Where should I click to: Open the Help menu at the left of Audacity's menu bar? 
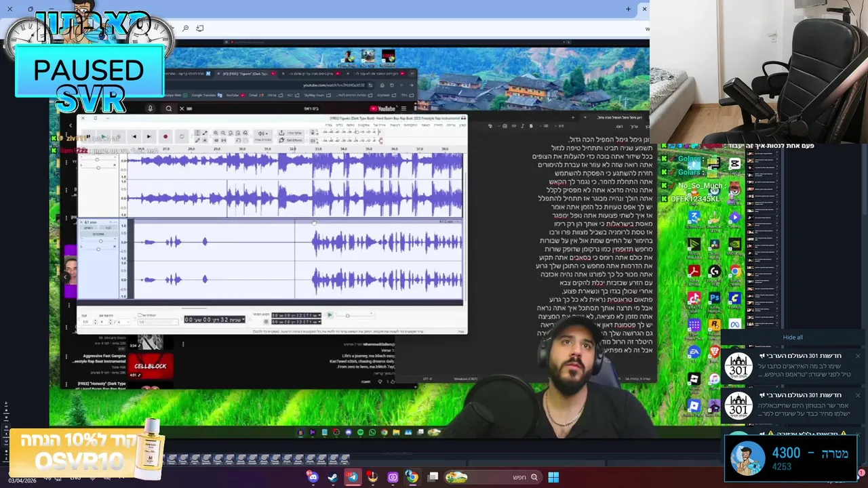[x=329, y=125]
